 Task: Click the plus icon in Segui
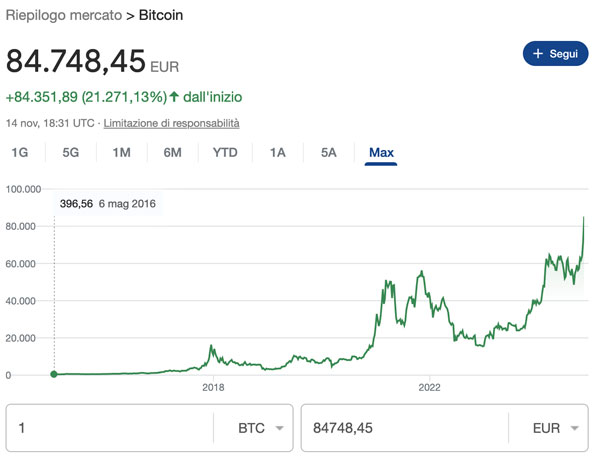click(537, 54)
